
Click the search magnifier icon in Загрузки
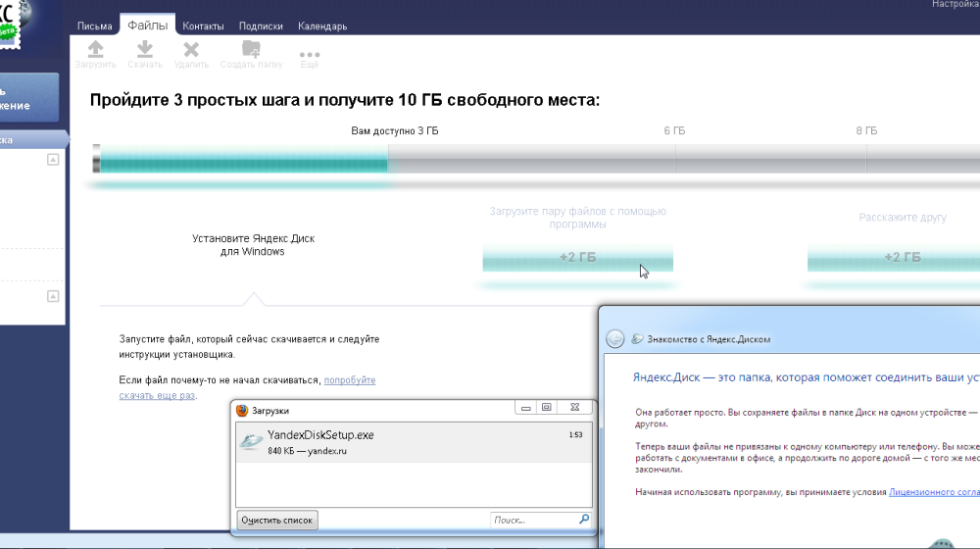point(584,519)
